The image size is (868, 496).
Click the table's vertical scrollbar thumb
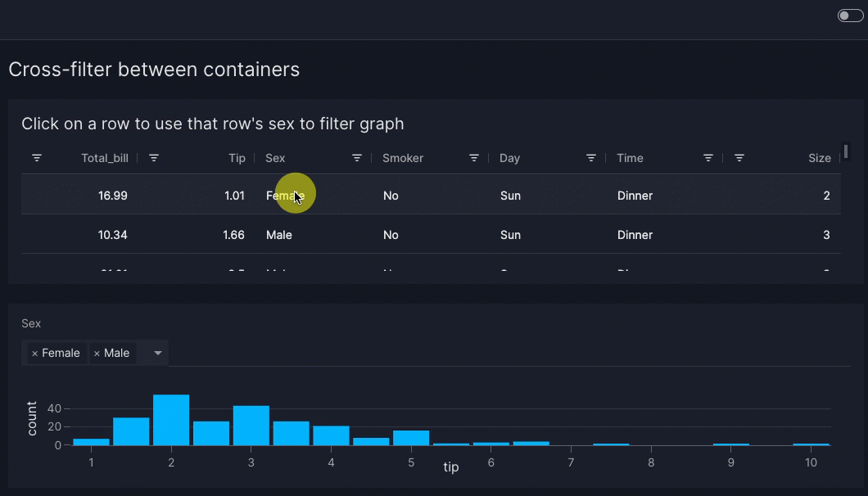[846, 151]
